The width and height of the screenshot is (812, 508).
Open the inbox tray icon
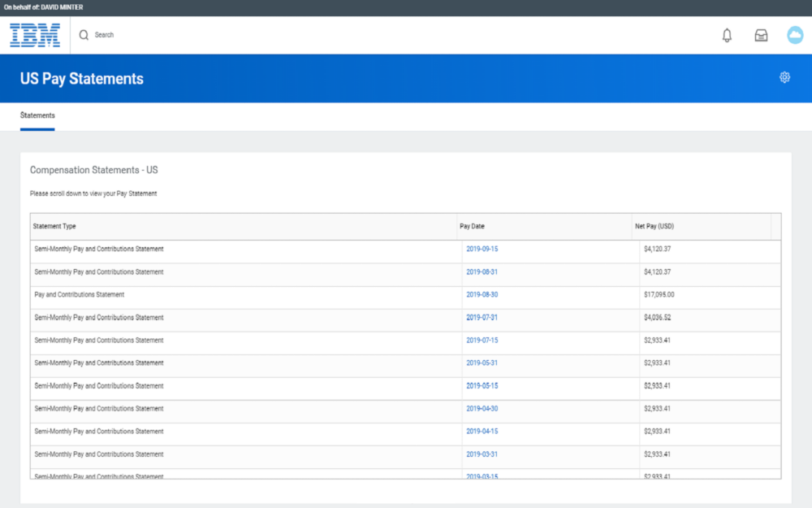pyautogui.click(x=761, y=35)
